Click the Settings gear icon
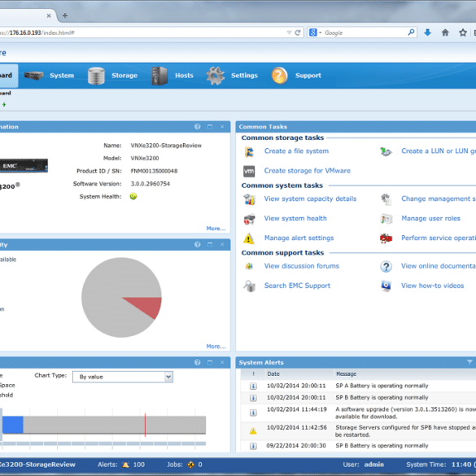Screen dimensions: 476x476 (x=216, y=76)
